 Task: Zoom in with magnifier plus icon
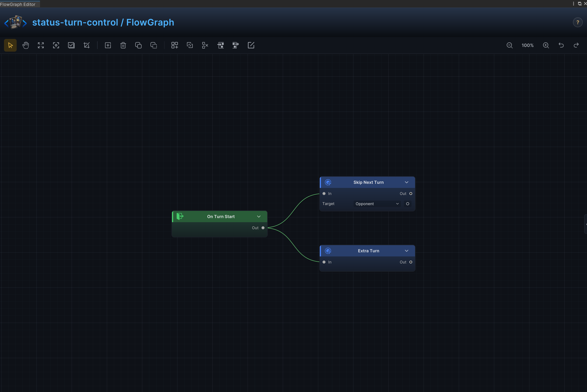click(546, 45)
